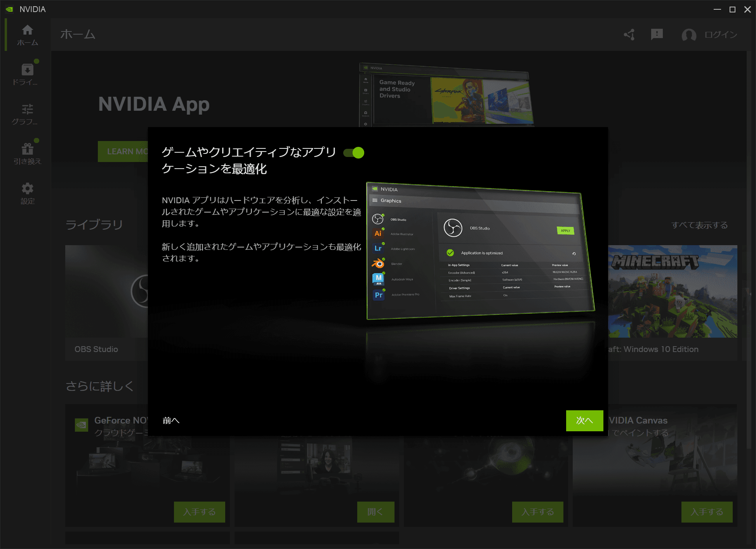Image resolution: width=756 pixels, height=549 pixels.
Task: Click the user avatar icon
Action: 689,35
